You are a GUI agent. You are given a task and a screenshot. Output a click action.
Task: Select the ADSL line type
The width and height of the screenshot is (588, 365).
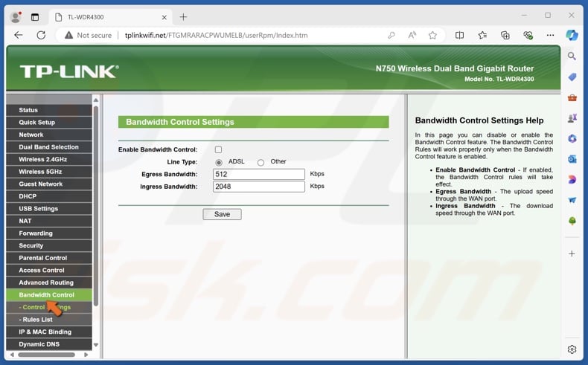(219, 163)
